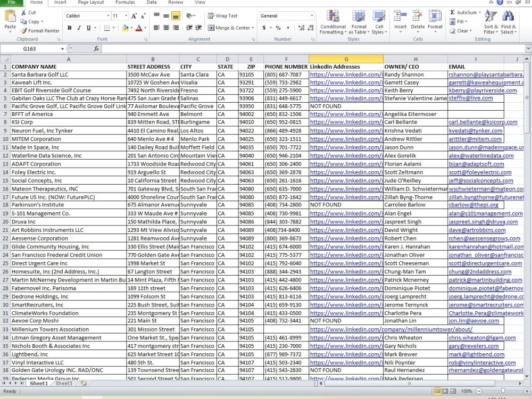Click the Paste clipboard icon
532x399 pixels.
tap(10, 16)
